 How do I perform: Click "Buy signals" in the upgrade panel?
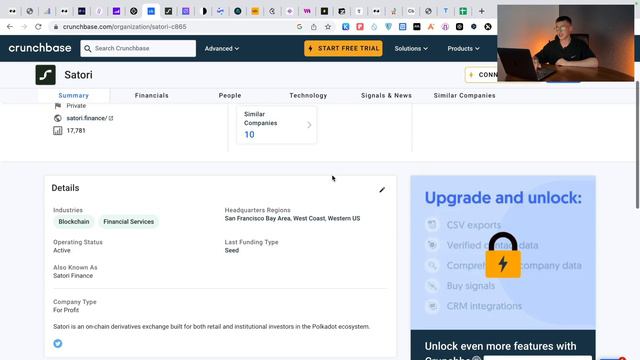(x=471, y=286)
